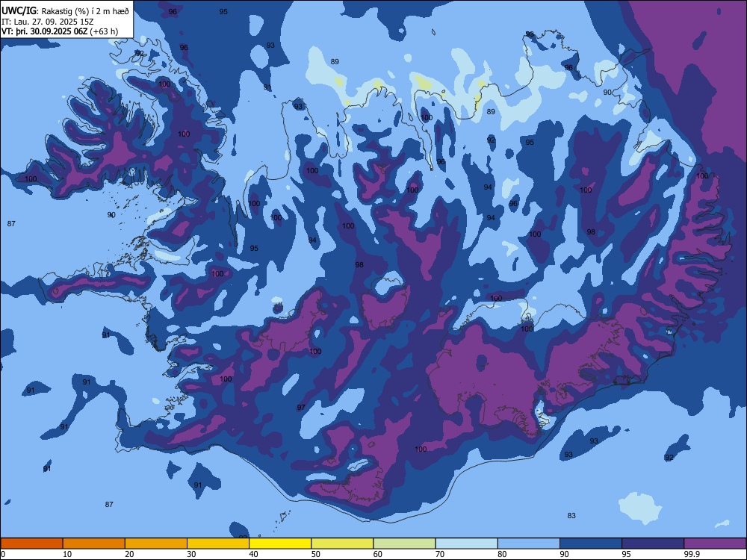The image size is (747, 560).
Task: Click the valid time 'VT: þri. 30.09.2025 06Z (+63 h)'
Action: 60,31
